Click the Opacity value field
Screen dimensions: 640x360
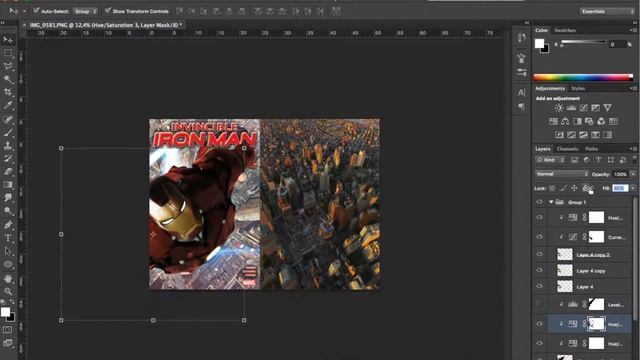(x=620, y=174)
